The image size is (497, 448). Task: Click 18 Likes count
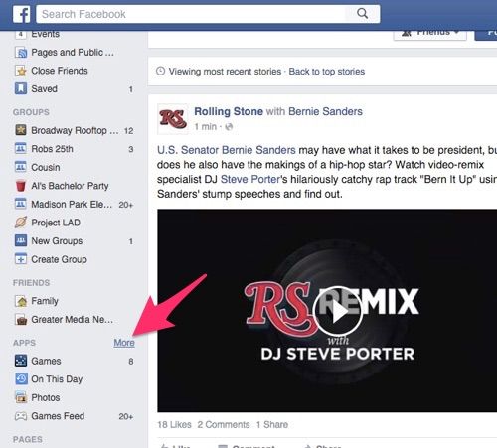(174, 424)
